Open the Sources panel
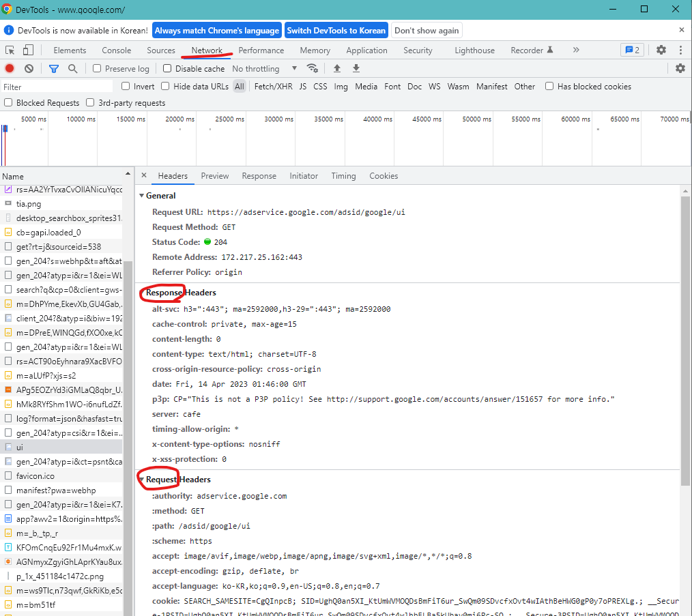 [x=161, y=50]
